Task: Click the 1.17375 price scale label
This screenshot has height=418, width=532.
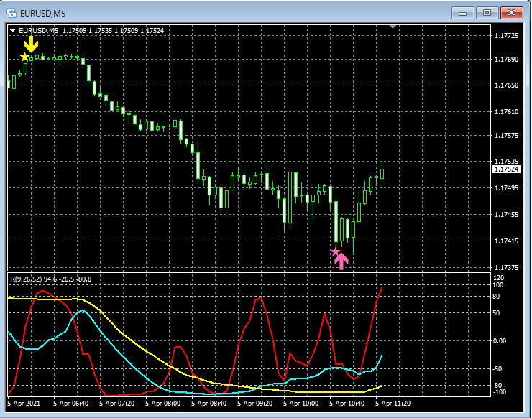Action: pyautogui.click(x=507, y=268)
